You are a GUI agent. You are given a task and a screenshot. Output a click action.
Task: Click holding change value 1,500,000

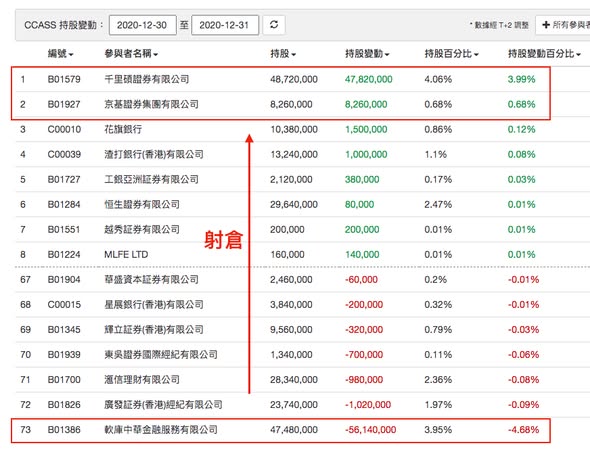coord(366,129)
